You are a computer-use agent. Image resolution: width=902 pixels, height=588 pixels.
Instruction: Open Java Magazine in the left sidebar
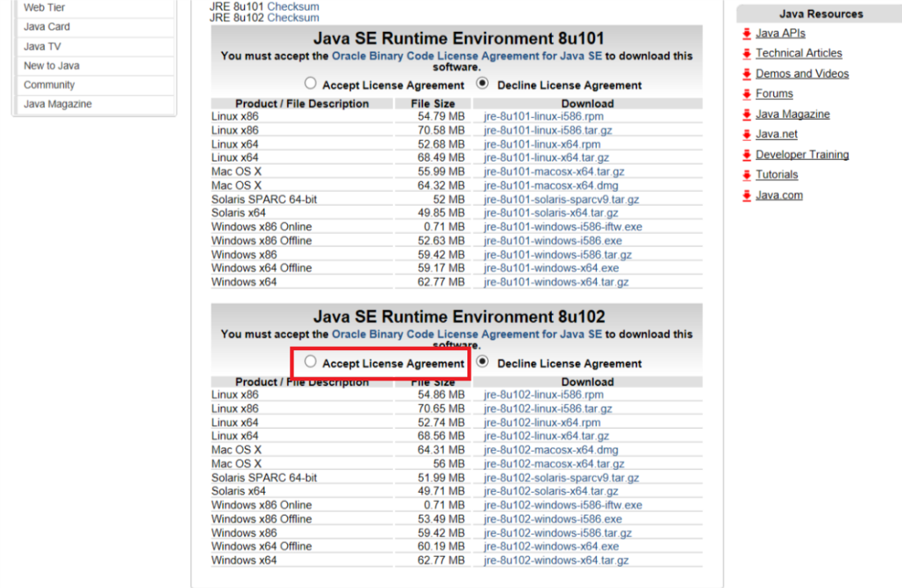pyautogui.click(x=57, y=103)
